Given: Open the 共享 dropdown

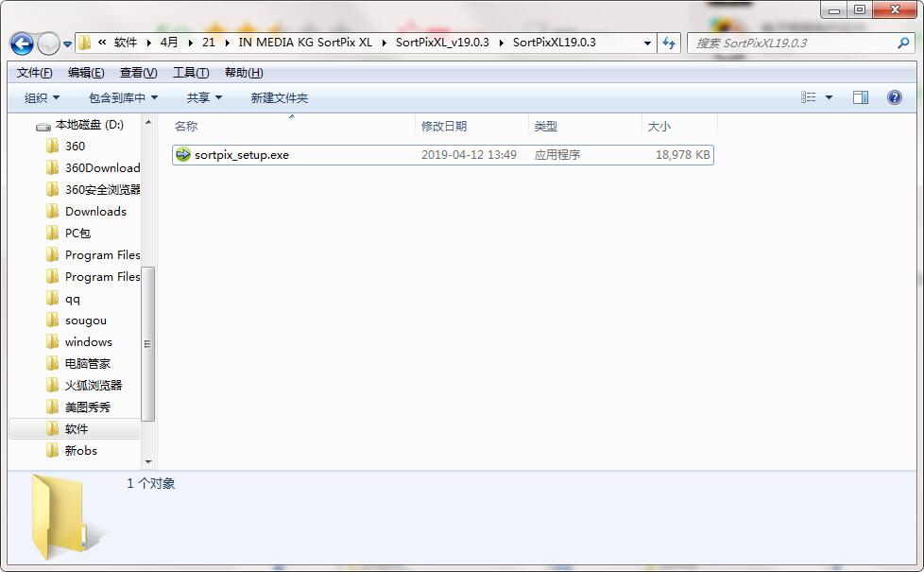Looking at the screenshot, I should point(204,98).
